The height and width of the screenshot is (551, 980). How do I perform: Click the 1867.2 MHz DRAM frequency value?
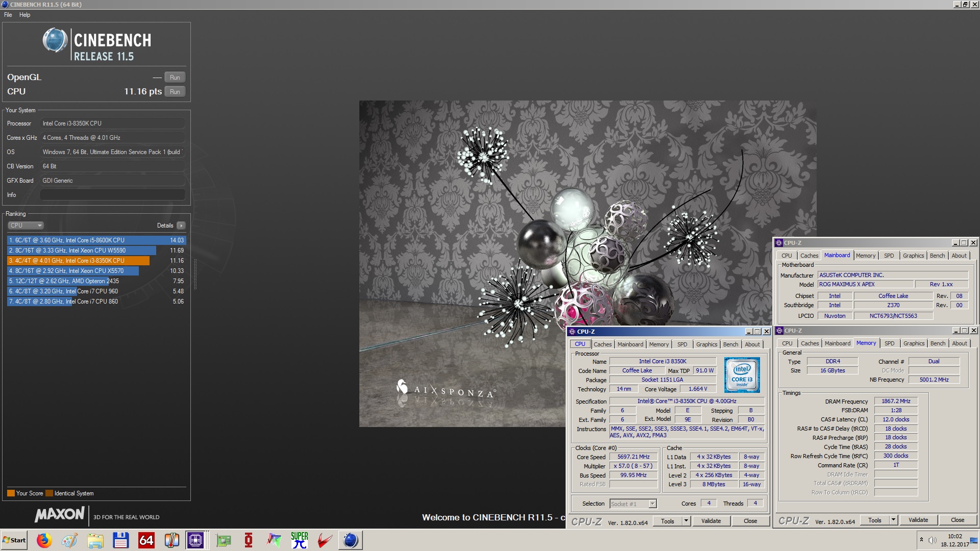[896, 402]
